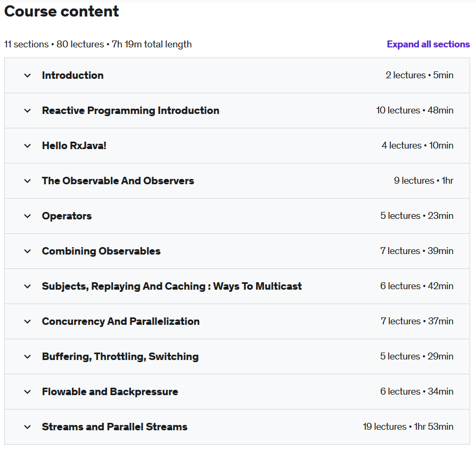Click the Expand all sections link
476x450 pixels.
pyautogui.click(x=428, y=44)
